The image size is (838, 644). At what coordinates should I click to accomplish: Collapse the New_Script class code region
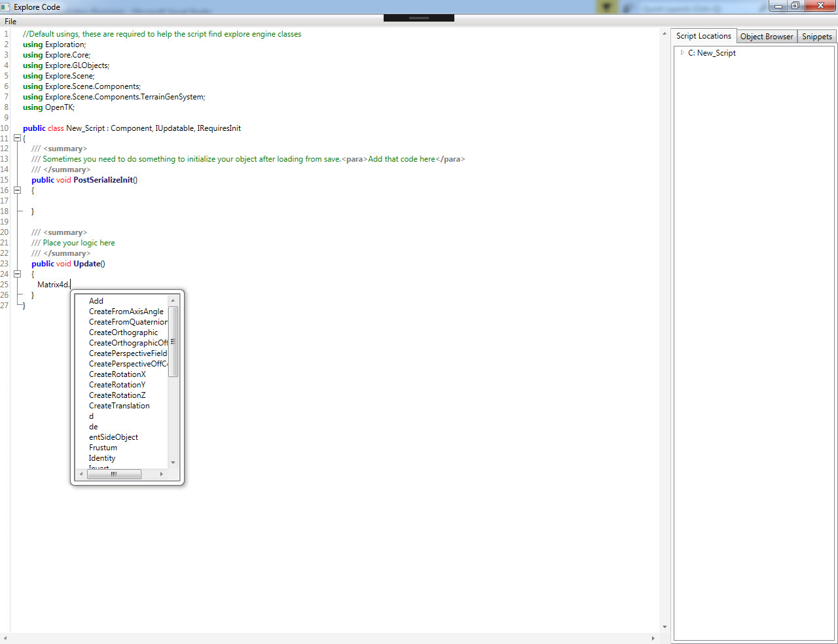pyautogui.click(x=17, y=138)
